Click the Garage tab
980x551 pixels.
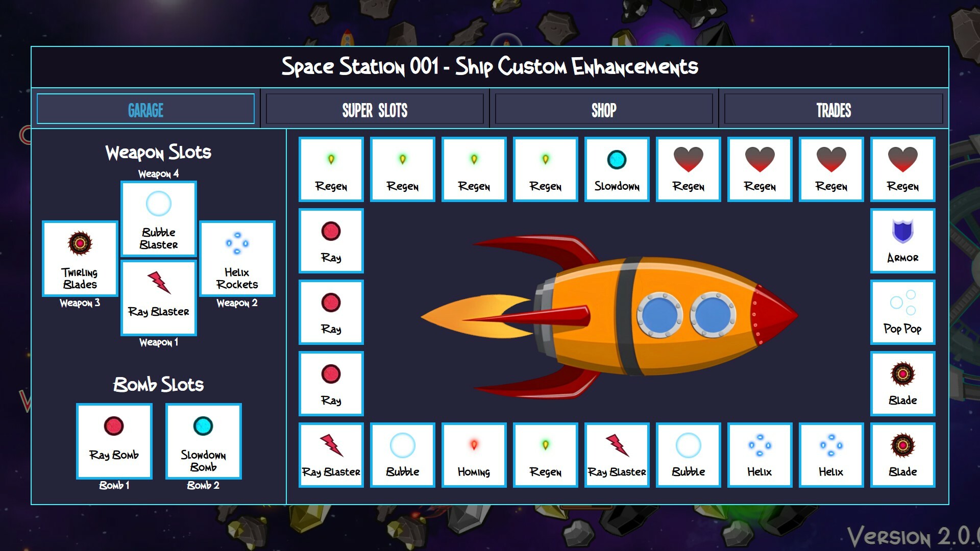(146, 109)
